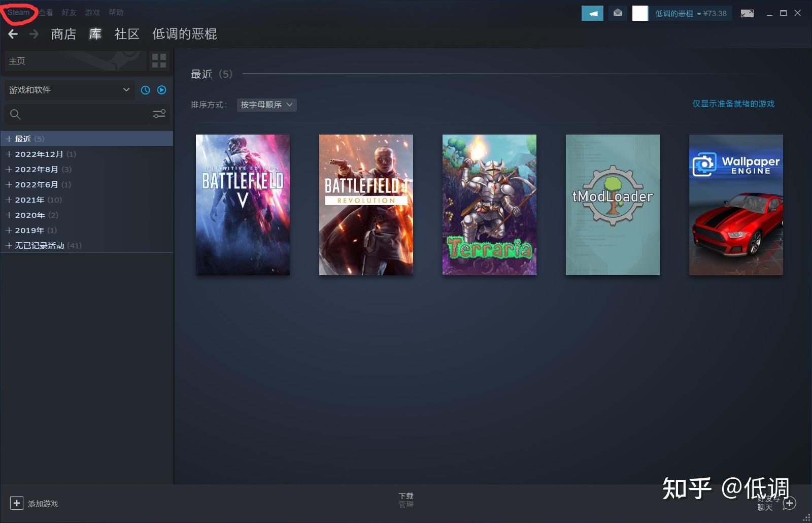Click the library search magnifier icon

[15, 114]
